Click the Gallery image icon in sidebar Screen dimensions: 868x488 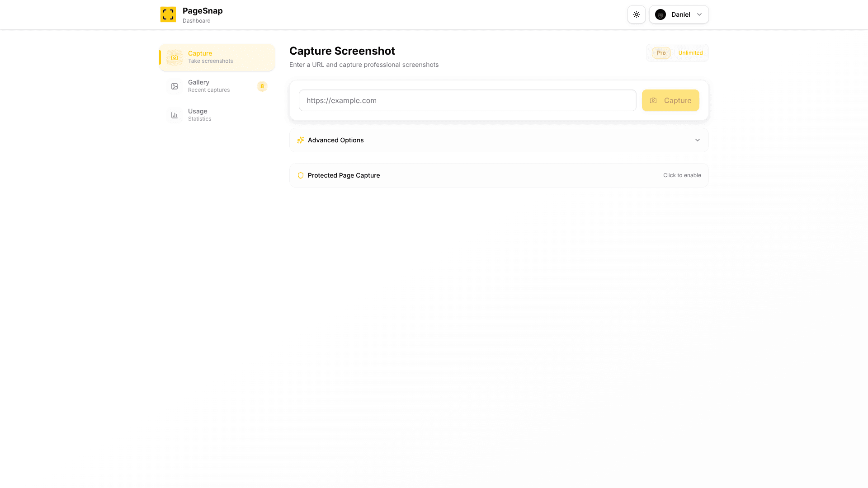(x=175, y=86)
